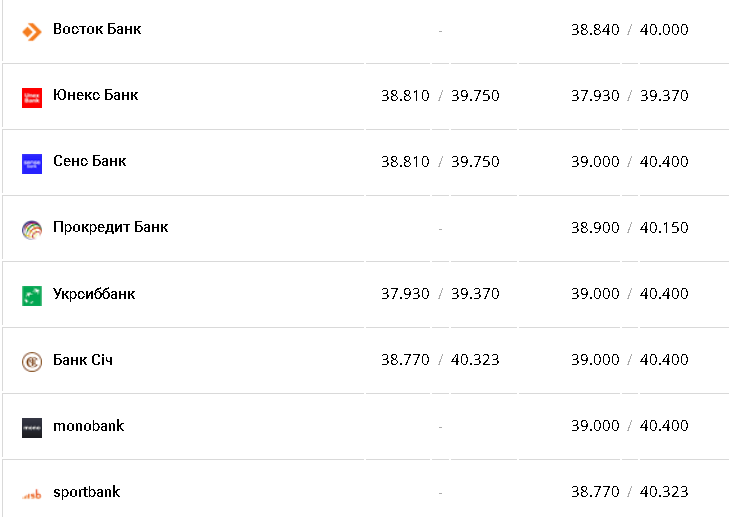Click the Юнекс Банк red logo icon
Viewport: 729px width, 517px height.
click(x=32, y=97)
